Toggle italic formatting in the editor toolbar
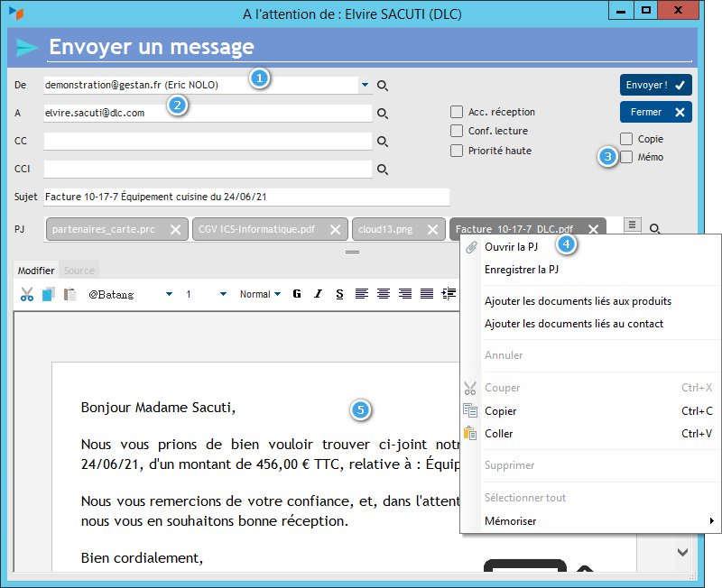Screen dimensions: 722x588 [x=318, y=294]
